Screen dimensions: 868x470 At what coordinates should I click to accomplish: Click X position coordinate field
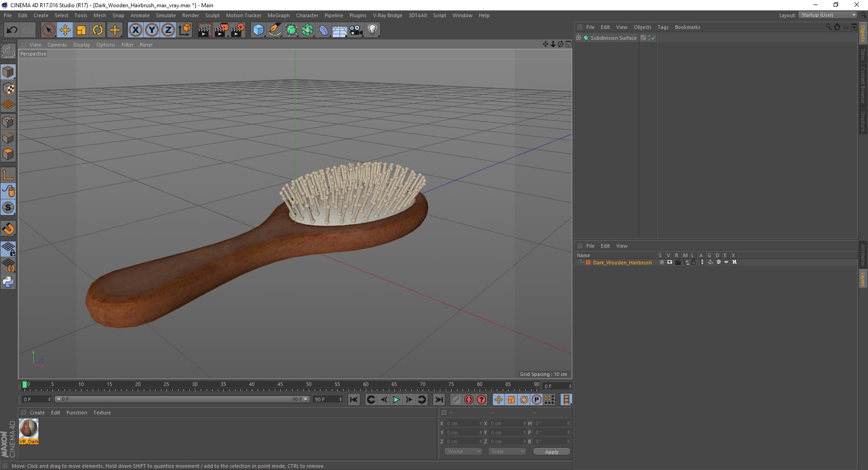[x=463, y=423]
